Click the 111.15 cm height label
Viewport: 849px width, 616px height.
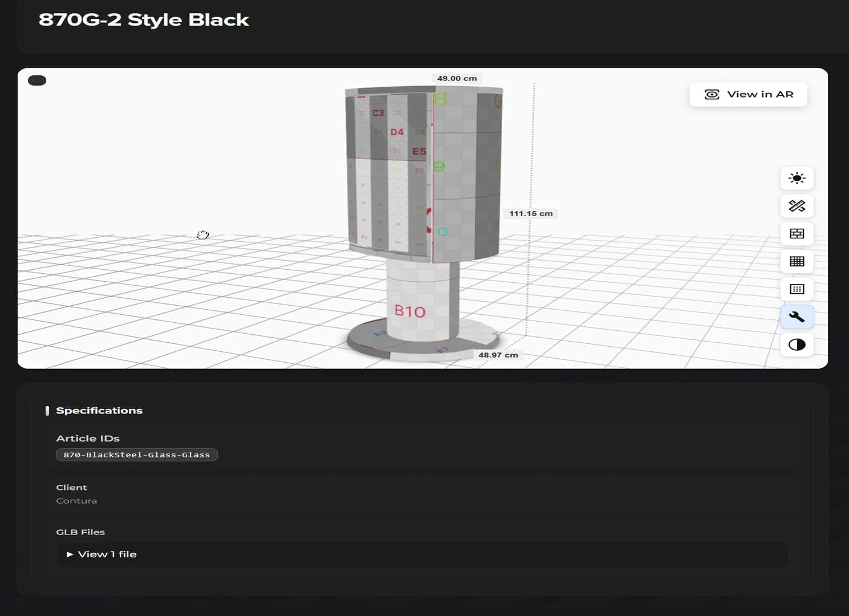pos(531,213)
